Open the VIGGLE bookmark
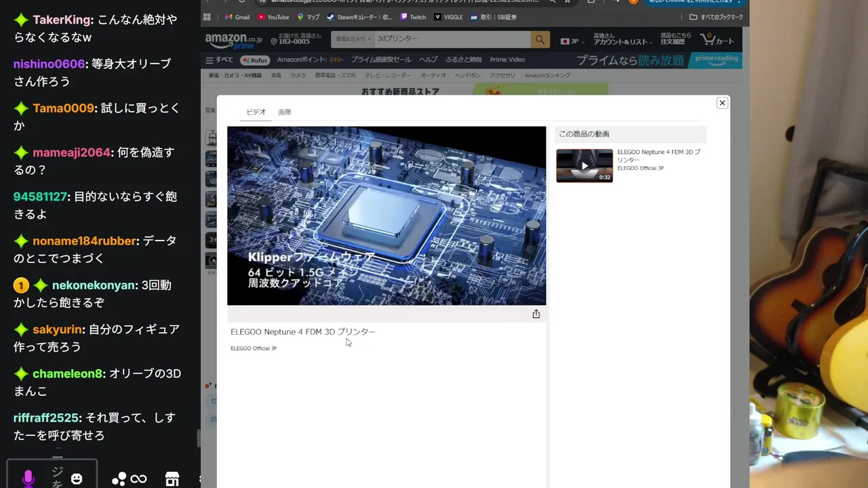This screenshot has width=868, height=488. tap(448, 17)
